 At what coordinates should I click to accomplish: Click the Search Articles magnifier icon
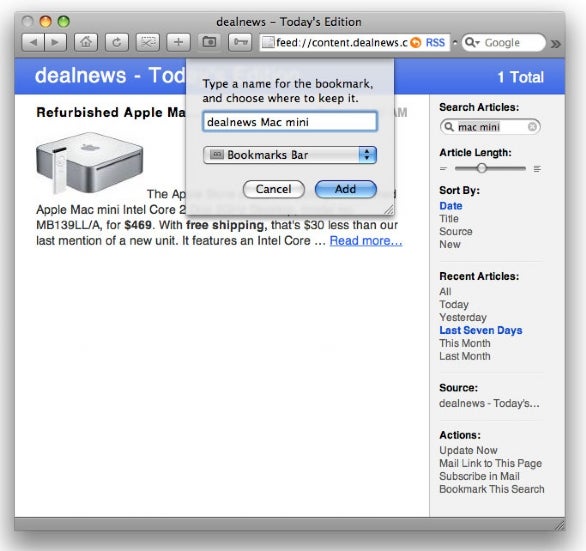click(448, 127)
